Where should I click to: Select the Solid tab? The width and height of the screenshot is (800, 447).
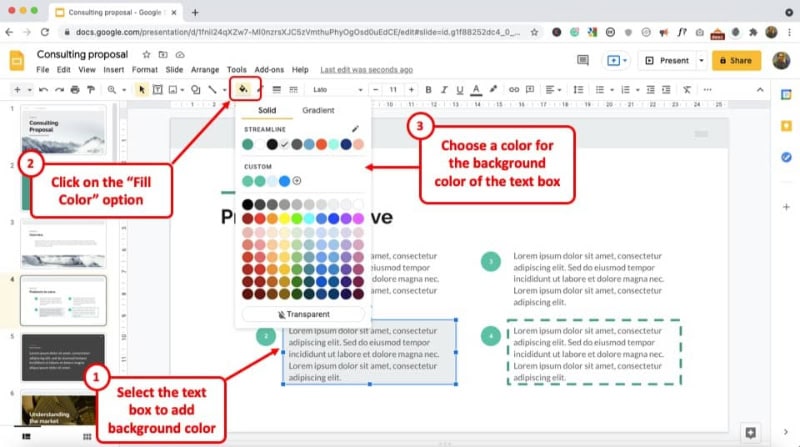(267, 110)
